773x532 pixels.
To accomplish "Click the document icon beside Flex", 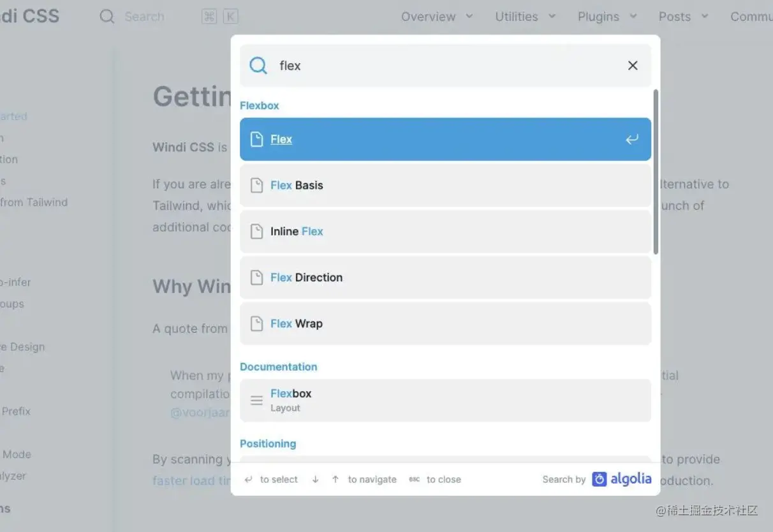I will click(256, 139).
